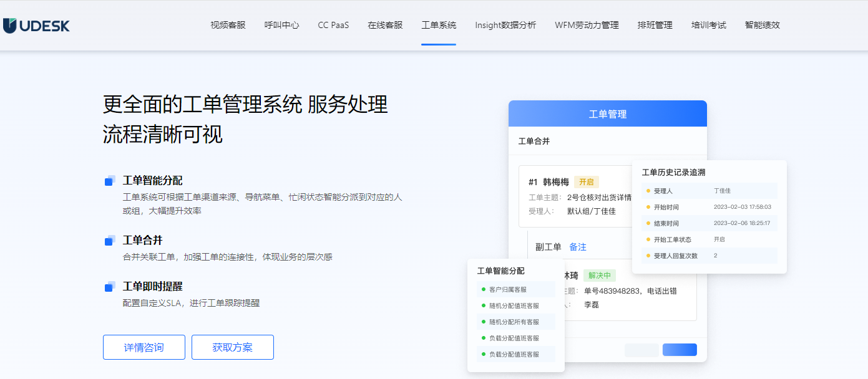Open WFM劳动力管理 from the nav bar
Image resolution: width=868 pixels, height=379 pixels.
587,26
